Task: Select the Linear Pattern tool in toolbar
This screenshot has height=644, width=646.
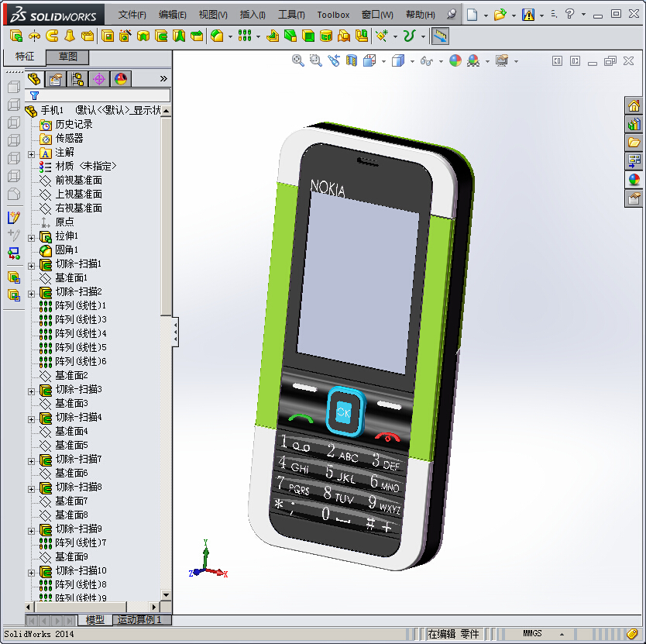Action: tap(245, 36)
